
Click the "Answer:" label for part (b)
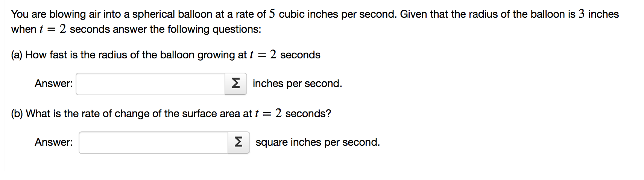tap(53, 142)
